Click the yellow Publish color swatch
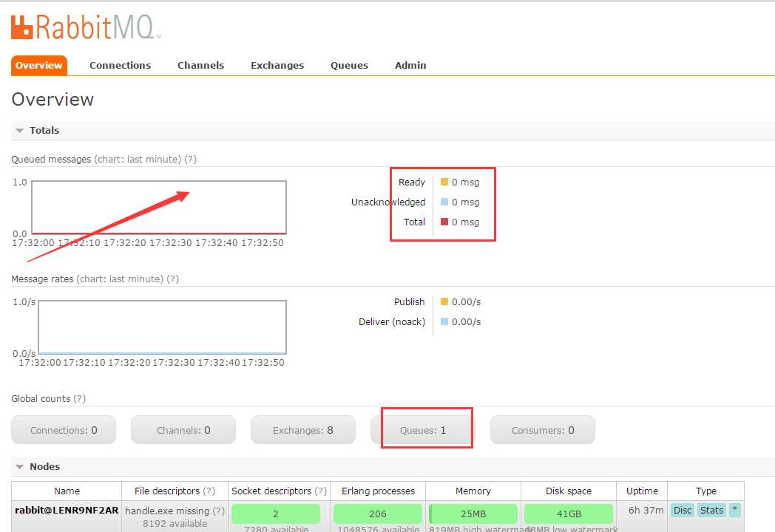This screenshot has width=775, height=532. click(444, 301)
